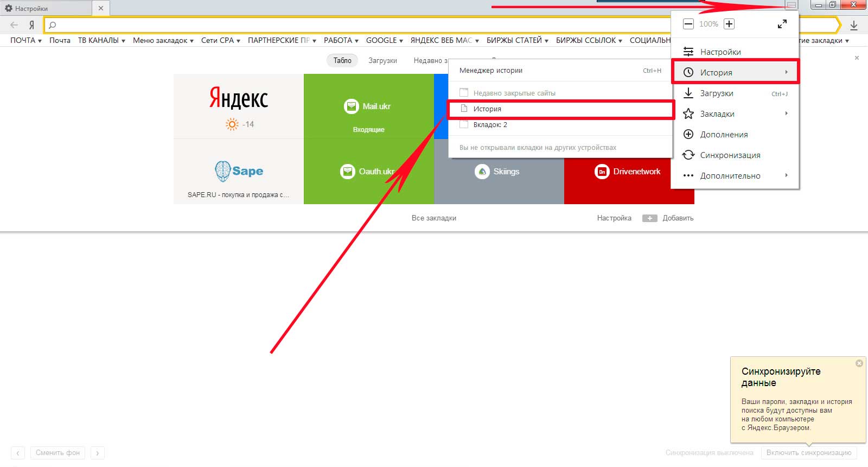Select Дополнения in the main menu
This screenshot has height=467, width=868.
tap(735, 134)
